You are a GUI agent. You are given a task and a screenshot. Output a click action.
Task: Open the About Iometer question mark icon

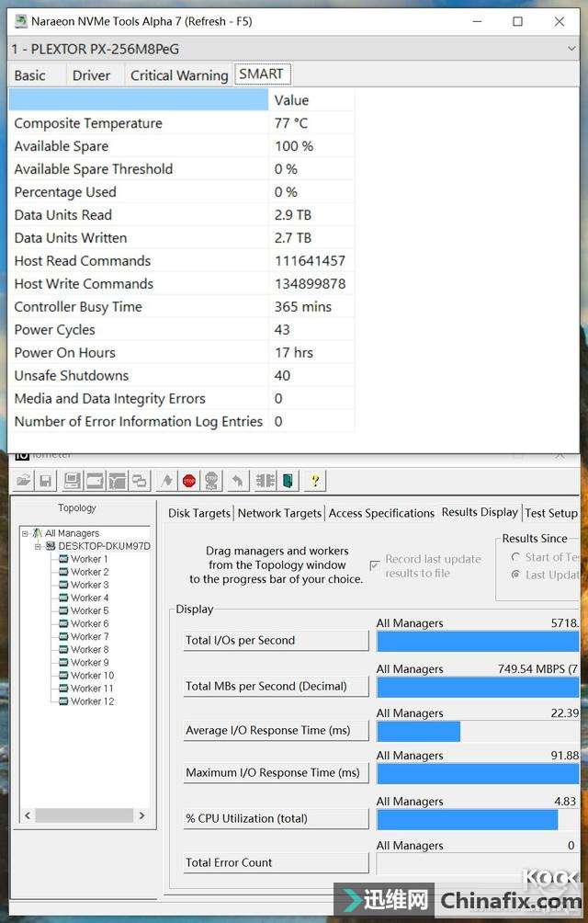click(x=314, y=481)
